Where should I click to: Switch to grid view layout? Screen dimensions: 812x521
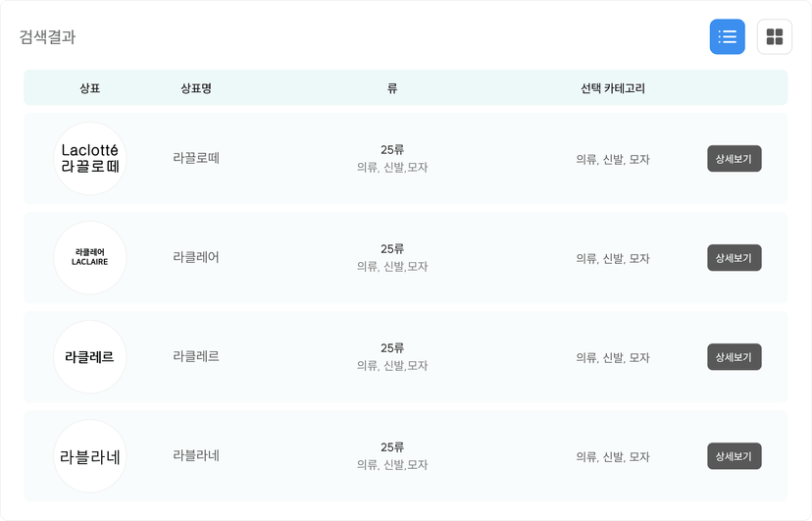(774, 36)
